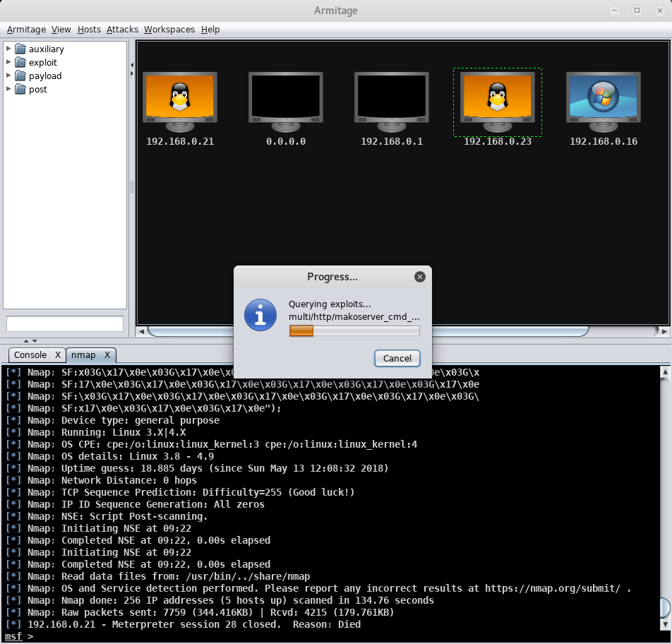Image resolution: width=672 pixels, height=644 pixels.
Task: Select the post tree label
Action: point(37,90)
